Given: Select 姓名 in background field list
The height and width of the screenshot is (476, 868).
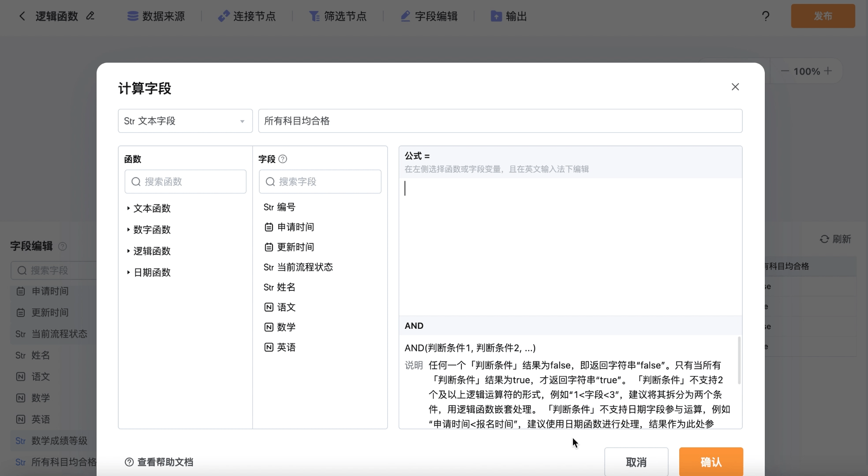Looking at the screenshot, I should click(x=33, y=355).
